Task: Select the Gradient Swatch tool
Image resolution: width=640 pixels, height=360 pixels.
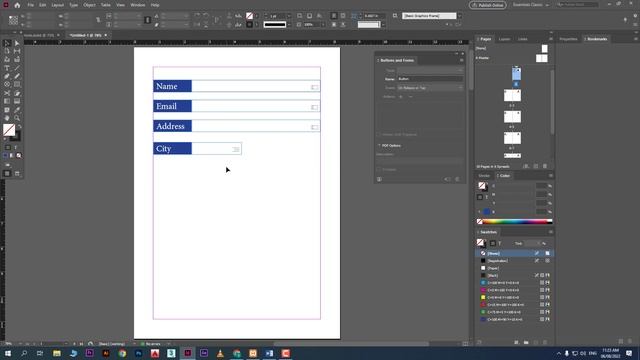Action: (x=7, y=101)
